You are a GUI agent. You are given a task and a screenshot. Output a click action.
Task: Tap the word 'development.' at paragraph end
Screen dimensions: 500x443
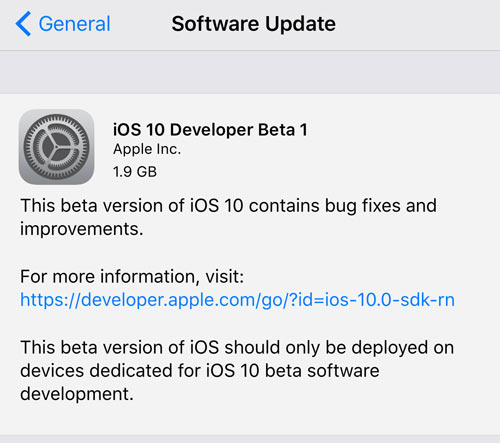coord(77,394)
